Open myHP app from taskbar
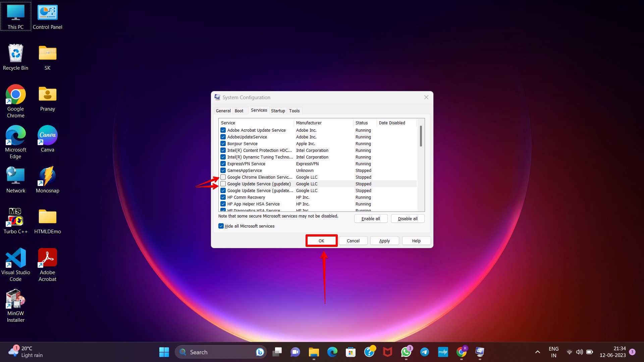This screenshot has width=644, height=362. (x=443, y=352)
